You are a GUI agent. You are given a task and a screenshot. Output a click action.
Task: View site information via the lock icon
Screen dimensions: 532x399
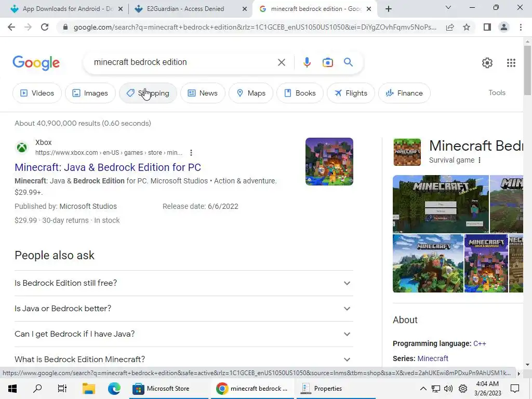65,27
